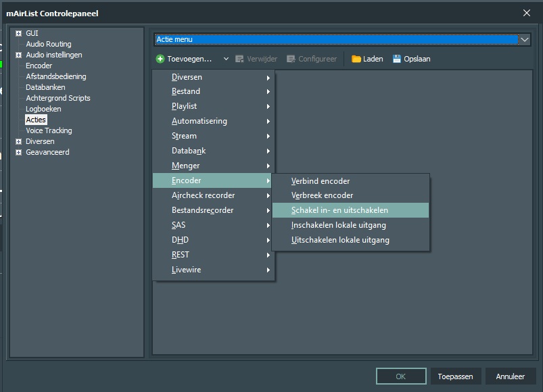Open the Toevoegen dropdown arrow

pyautogui.click(x=226, y=59)
